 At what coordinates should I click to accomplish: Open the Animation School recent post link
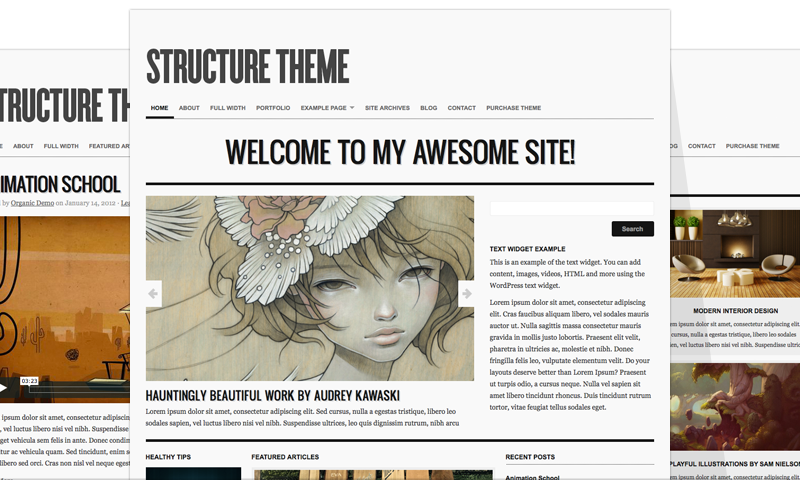(532, 477)
